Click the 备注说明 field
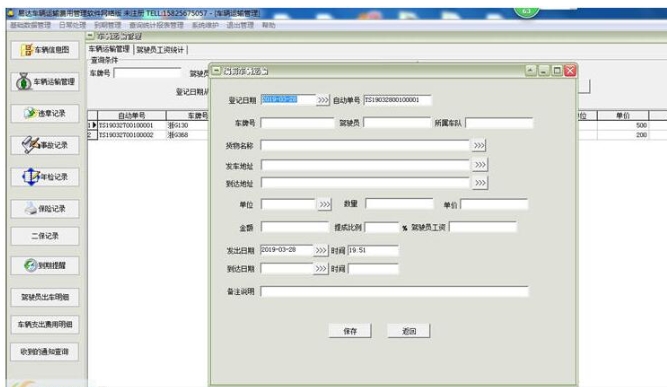 pyautogui.click(x=395, y=292)
